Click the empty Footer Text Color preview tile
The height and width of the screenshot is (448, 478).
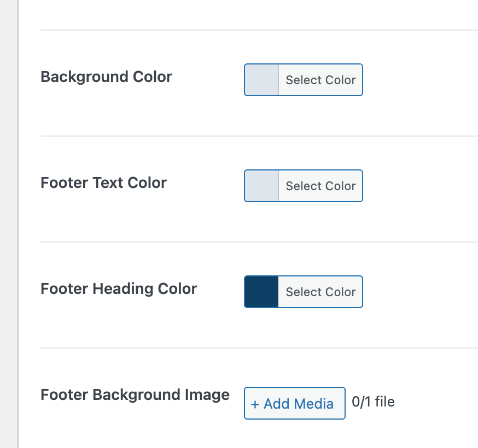click(x=261, y=186)
